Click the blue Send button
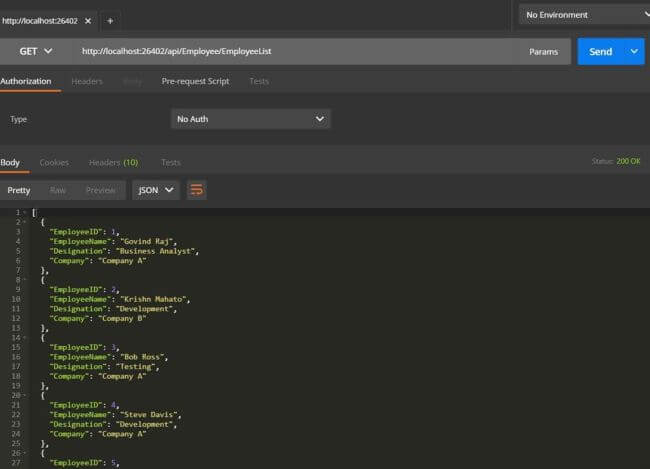650x469 pixels. (x=601, y=51)
